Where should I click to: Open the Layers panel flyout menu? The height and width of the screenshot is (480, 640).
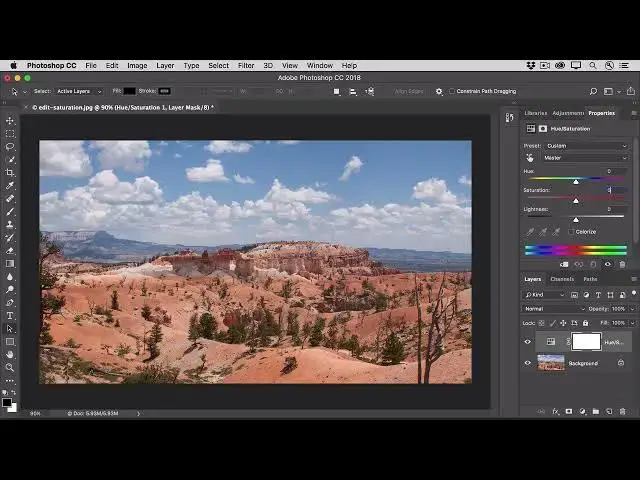(634, 279)
